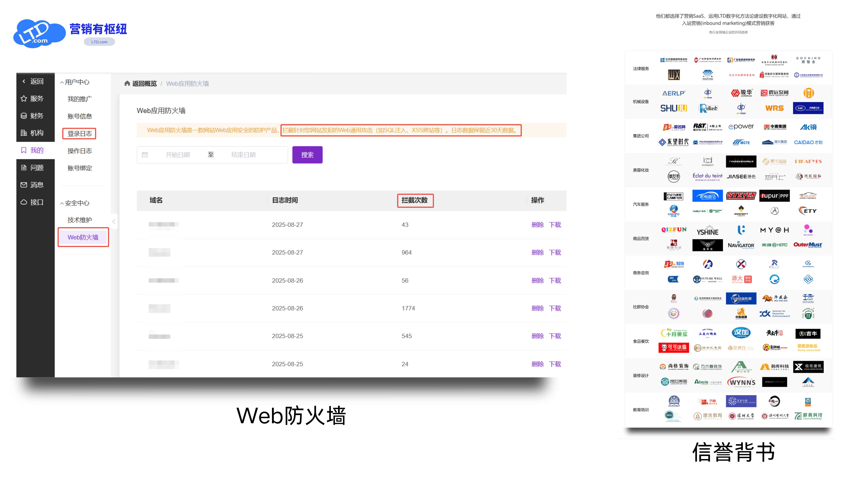Click the cloud icon for 接口
Viewport: 868px width, 488px height.
click(24, 202)
